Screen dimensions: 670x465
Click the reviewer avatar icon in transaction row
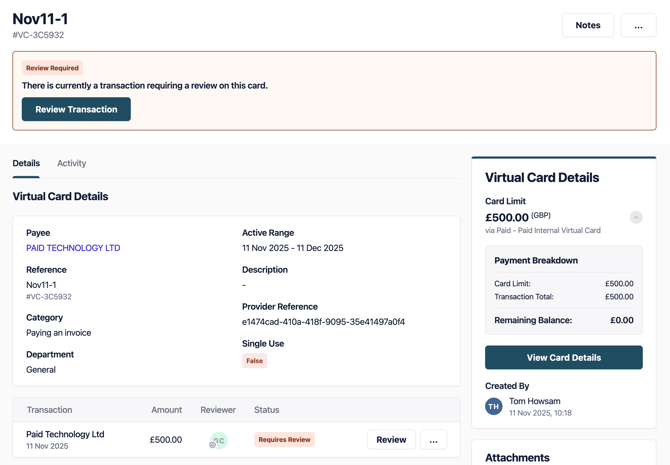click(218, 440)
